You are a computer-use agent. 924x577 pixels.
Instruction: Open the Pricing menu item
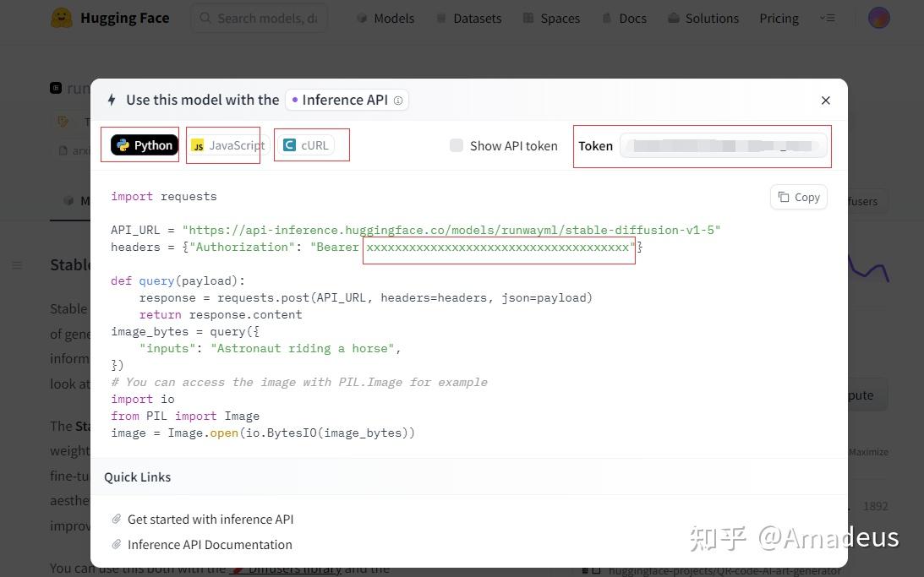click(778, 18)
